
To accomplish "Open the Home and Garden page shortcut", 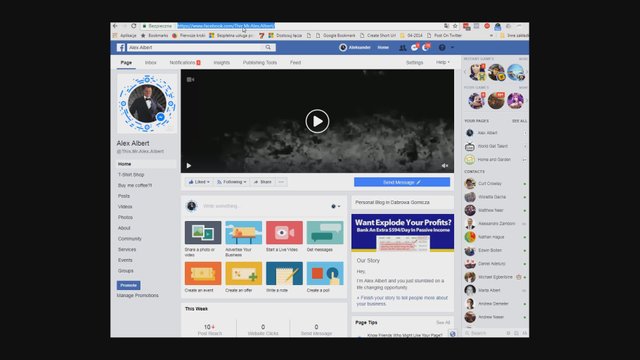I will 495,160.
